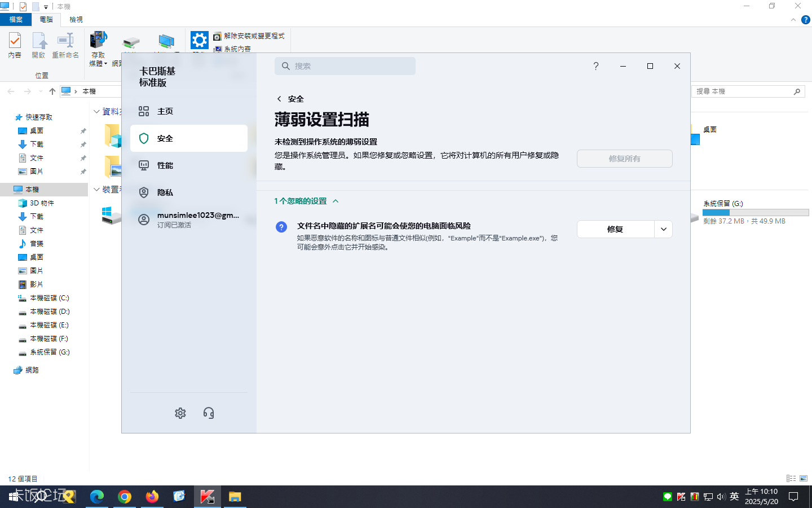The height and width of the screenshot is (508, 812).
Task: Click the Kaspersky help question mark
Action: coord(596,66)
